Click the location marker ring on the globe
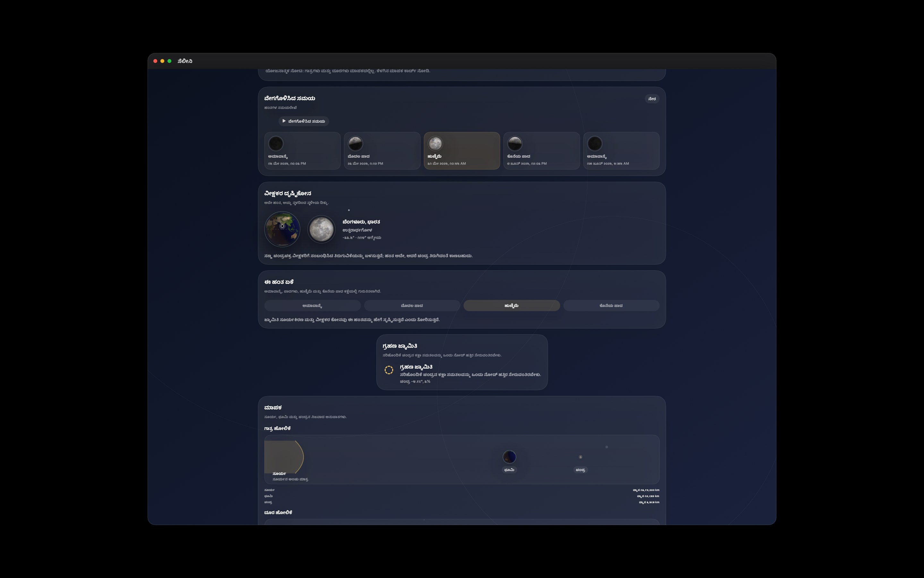 coord(282,226)
